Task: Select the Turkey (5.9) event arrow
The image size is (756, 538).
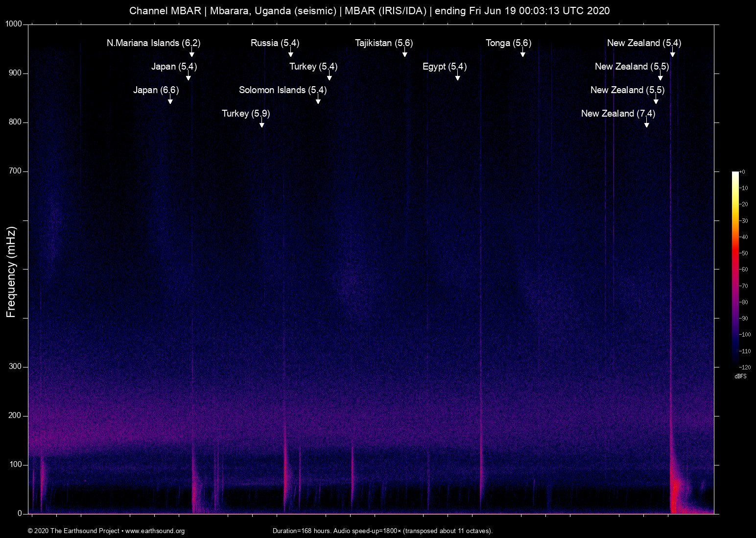Action: (262, 124)
